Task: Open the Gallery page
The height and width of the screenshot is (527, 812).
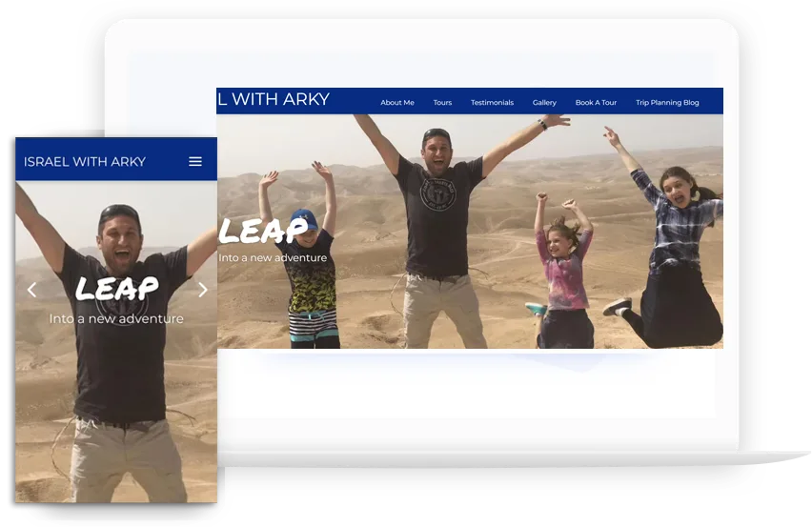Action: click(x=544, y=103)
